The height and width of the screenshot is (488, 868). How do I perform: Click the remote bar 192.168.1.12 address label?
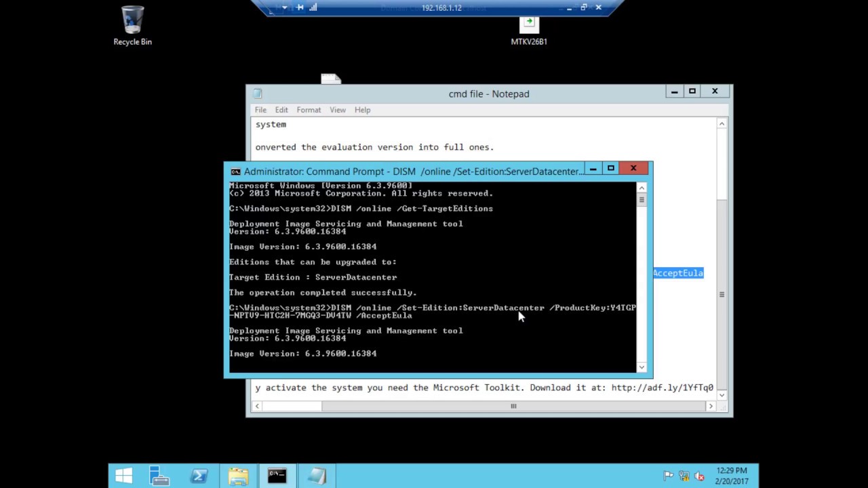pos(441,8)
